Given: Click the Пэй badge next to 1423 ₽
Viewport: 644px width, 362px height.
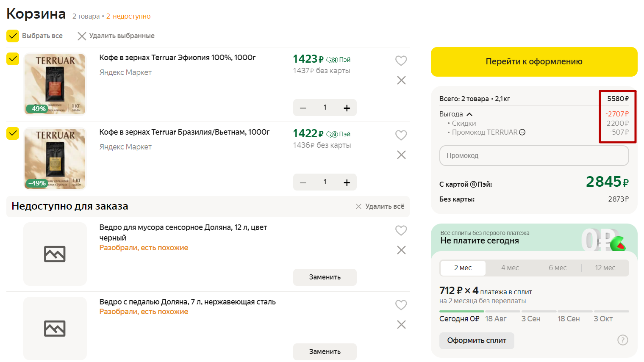Looking at the screenshot, I should 338,60.
